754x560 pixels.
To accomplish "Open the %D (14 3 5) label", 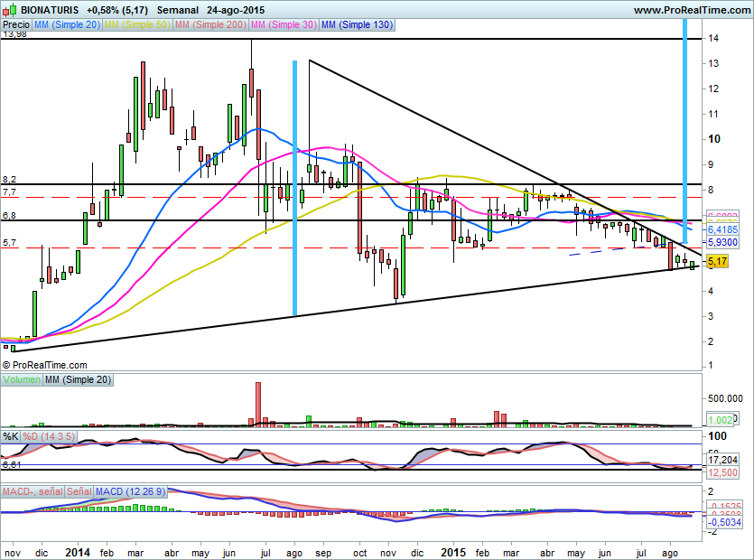I will [x=49, y=436].
